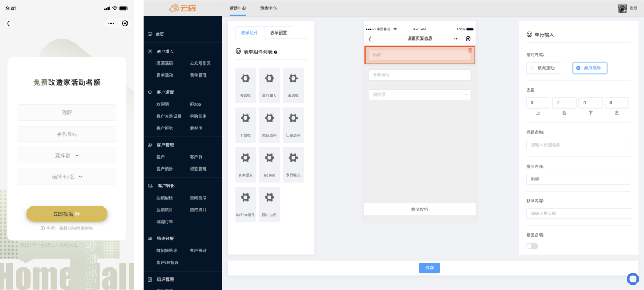Viewport: 644px width, 290px height.
Task: Select the 纵向滚动 radio option
Action: click(590, 68)
